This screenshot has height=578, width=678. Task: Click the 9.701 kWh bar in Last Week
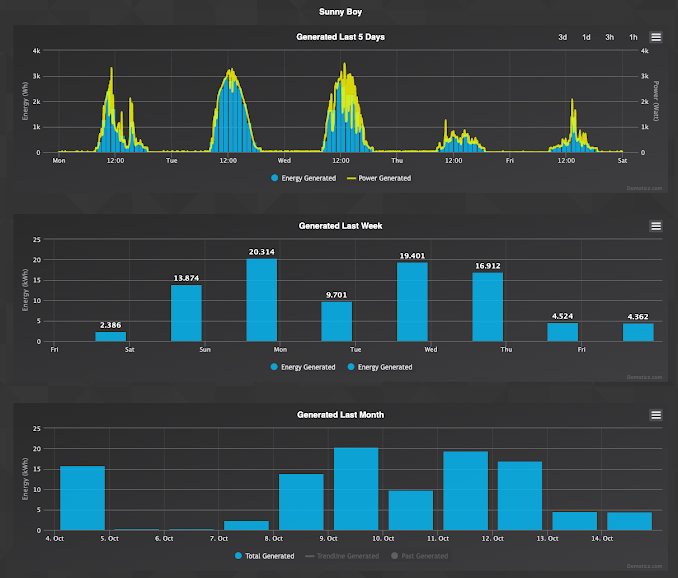click(x=337, y=322)
